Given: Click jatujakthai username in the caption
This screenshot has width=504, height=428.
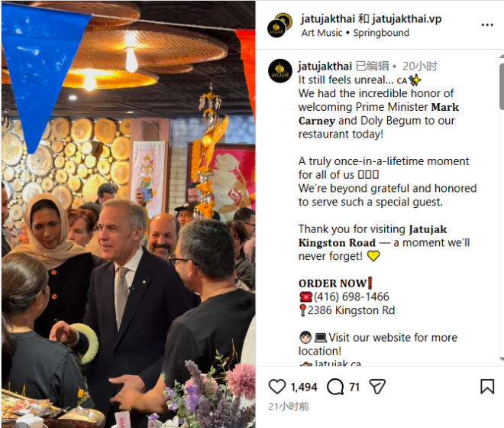Looking at the screenshot, I should (325, 66).
